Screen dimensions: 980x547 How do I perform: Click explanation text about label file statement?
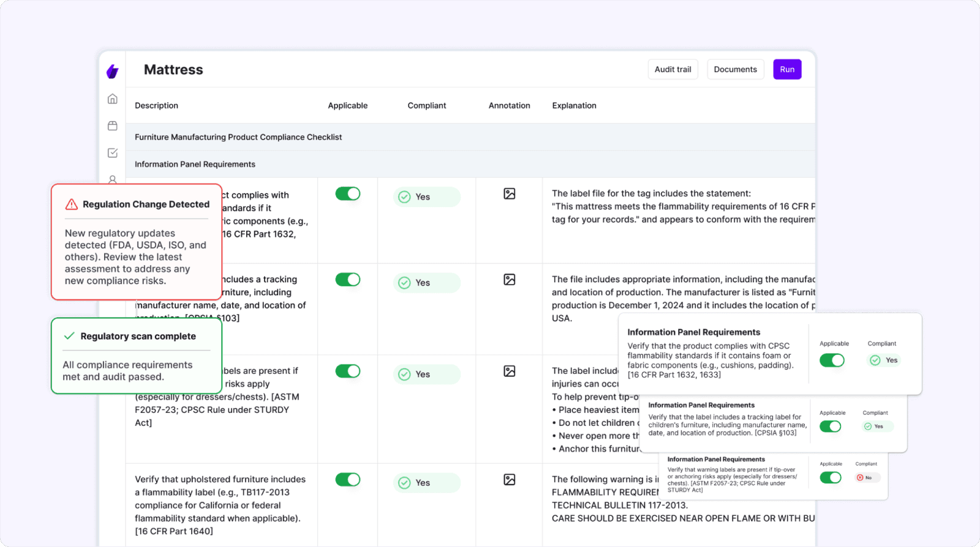684,206
